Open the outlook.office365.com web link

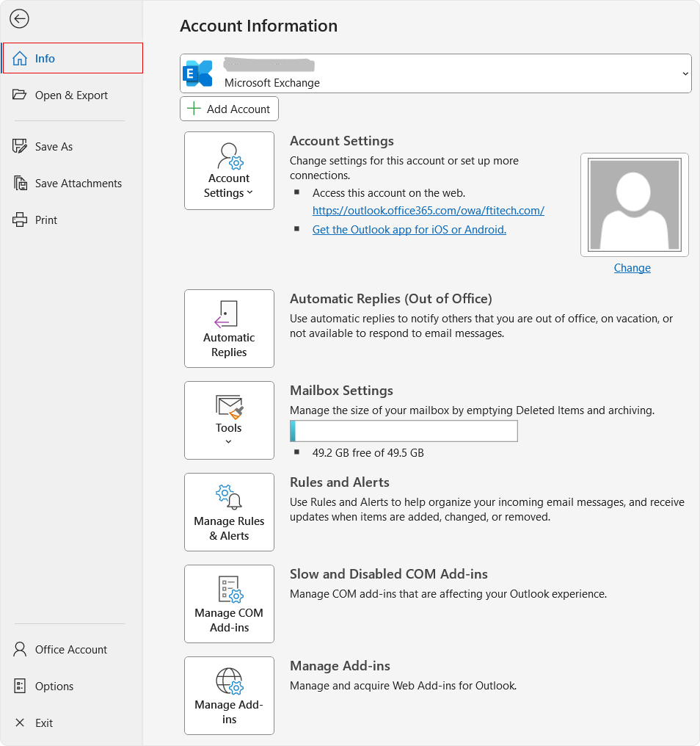[428, 210]
